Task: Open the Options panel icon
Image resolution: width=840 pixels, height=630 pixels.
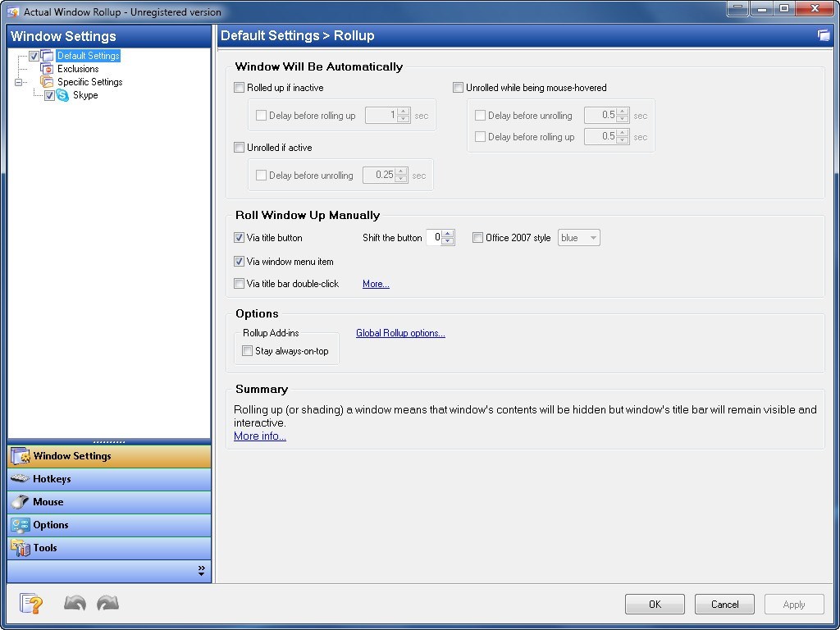Action: (20, 525)
